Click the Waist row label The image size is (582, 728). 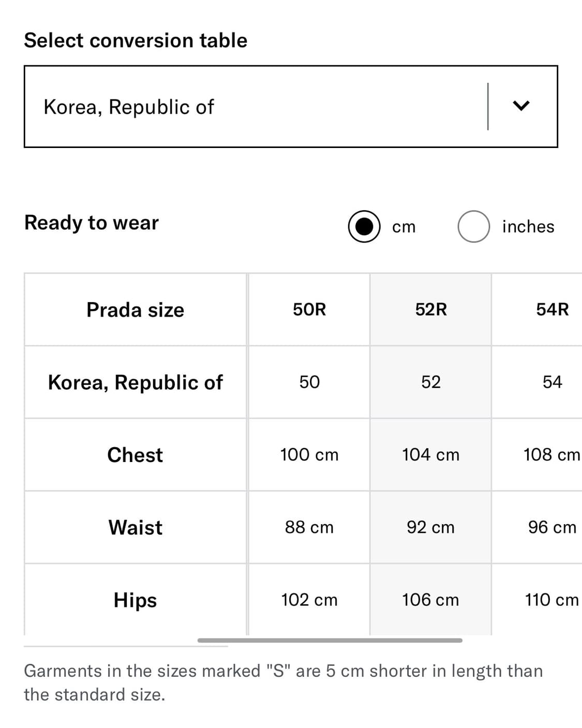coord(135,527)
